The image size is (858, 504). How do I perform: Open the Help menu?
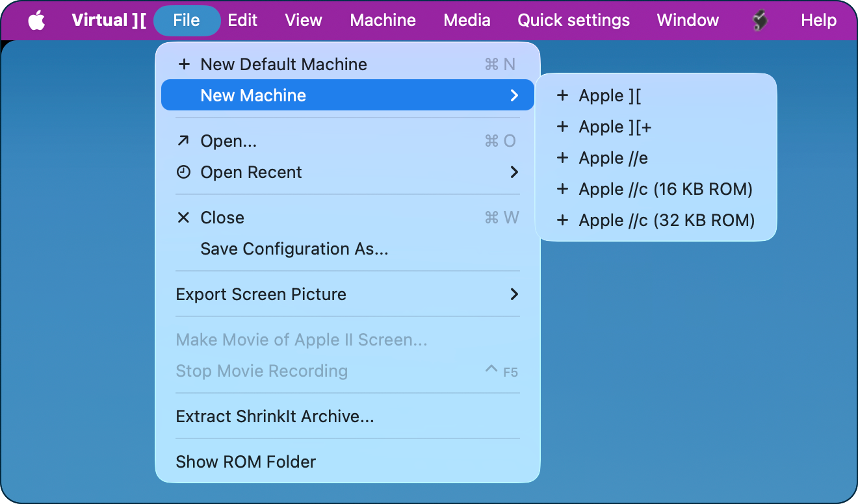point(818,21)
